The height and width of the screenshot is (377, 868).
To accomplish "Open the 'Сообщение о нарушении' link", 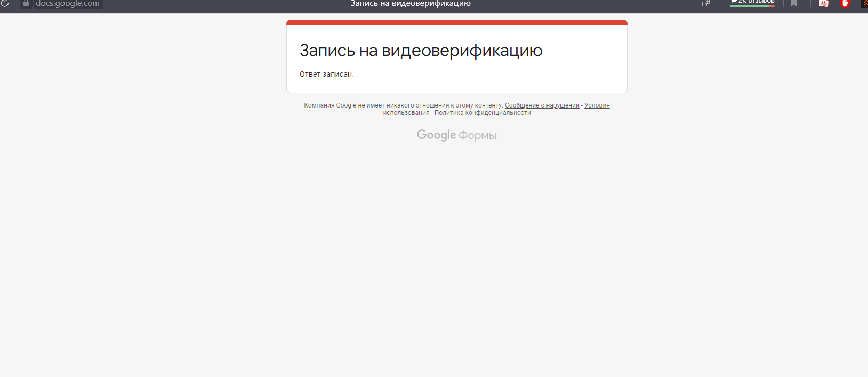I will [542, 105].
